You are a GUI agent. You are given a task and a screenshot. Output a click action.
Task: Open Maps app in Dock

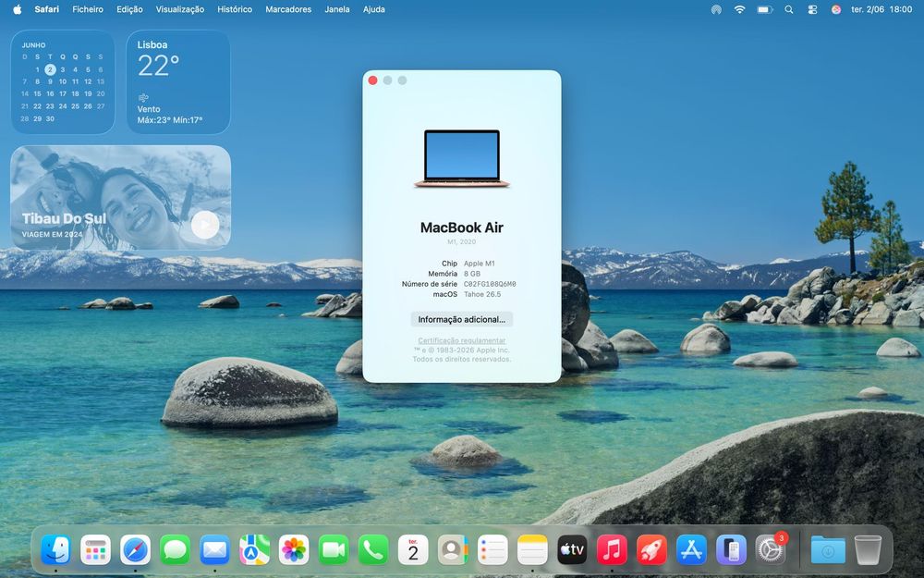point(255,549)
